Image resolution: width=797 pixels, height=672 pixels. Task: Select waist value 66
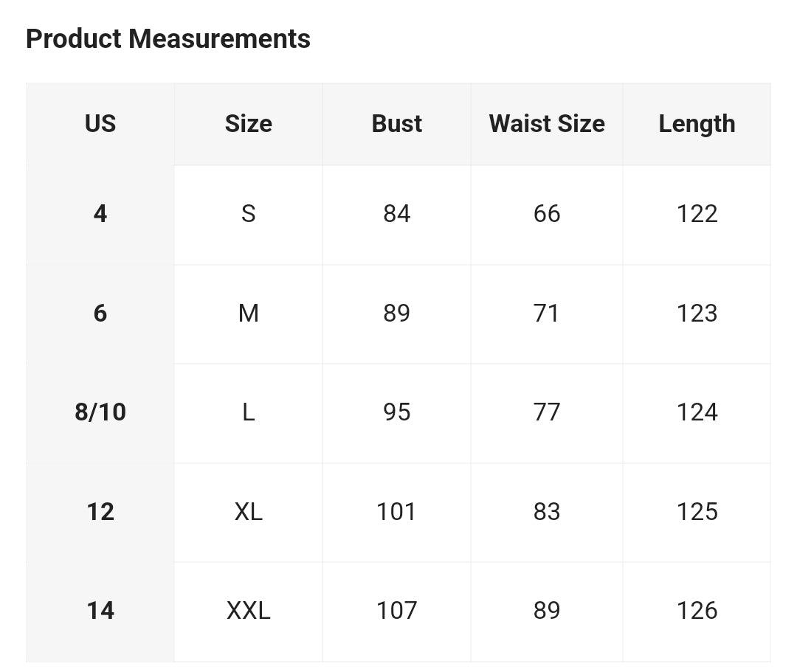click(547, 215)
